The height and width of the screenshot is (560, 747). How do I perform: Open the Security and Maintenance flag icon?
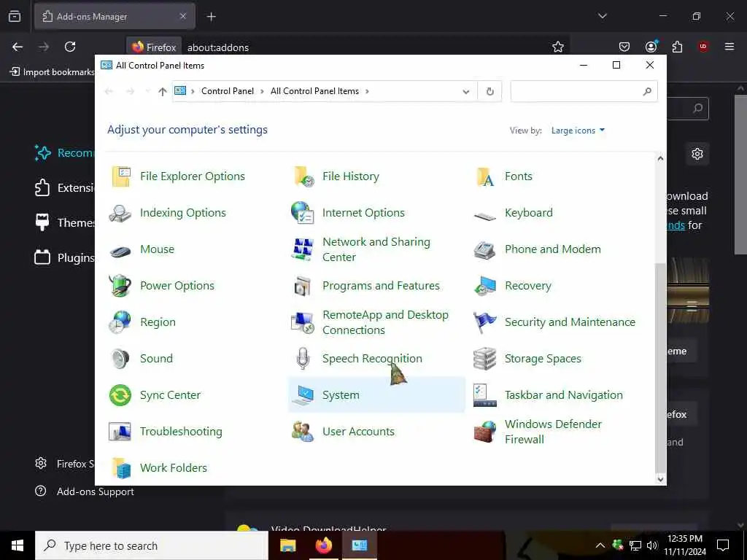[485, 322]
